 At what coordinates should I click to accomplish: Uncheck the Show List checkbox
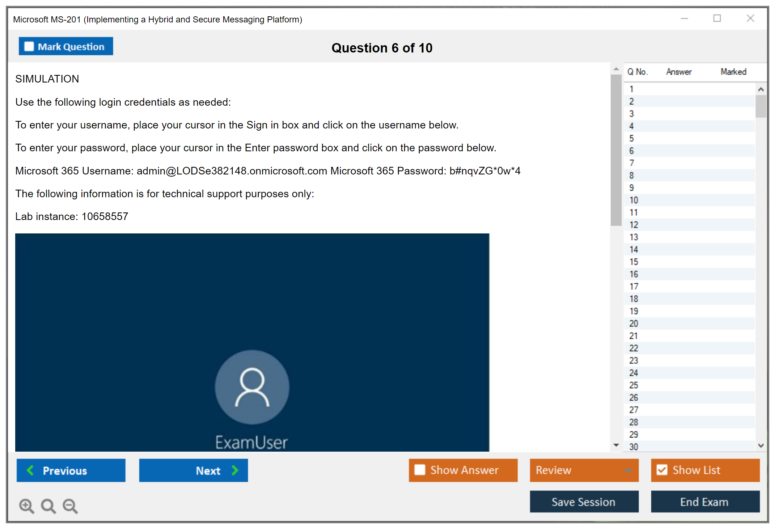pos(662,470)
